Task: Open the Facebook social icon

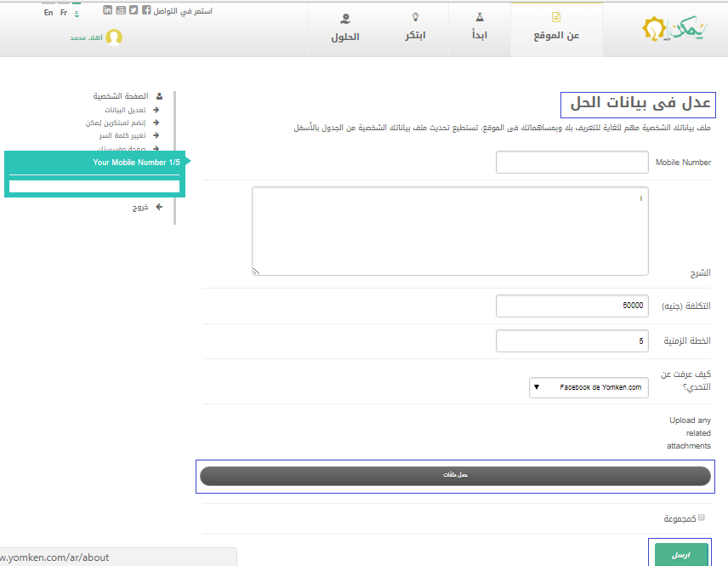Action: [x=146, y=10]
